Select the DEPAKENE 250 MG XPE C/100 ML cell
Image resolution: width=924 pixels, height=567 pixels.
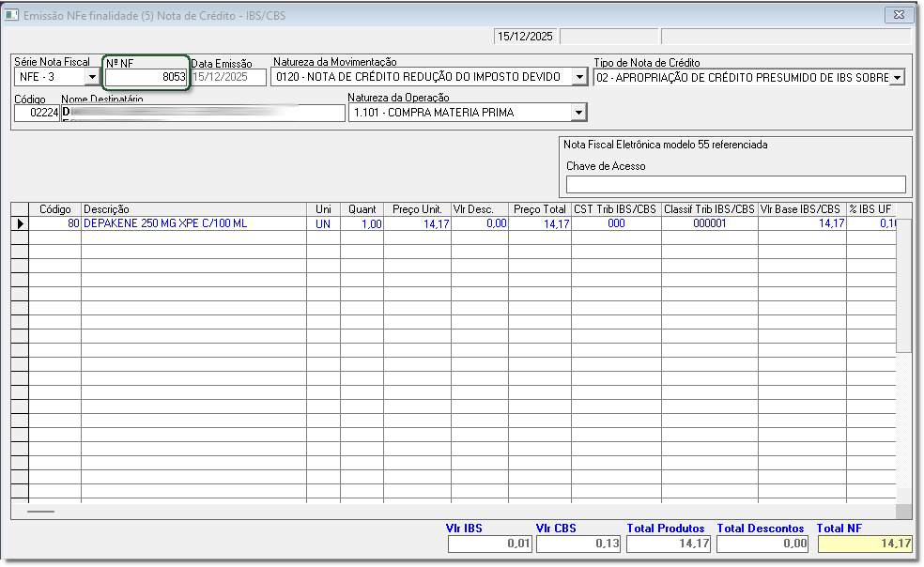point(193,223)
